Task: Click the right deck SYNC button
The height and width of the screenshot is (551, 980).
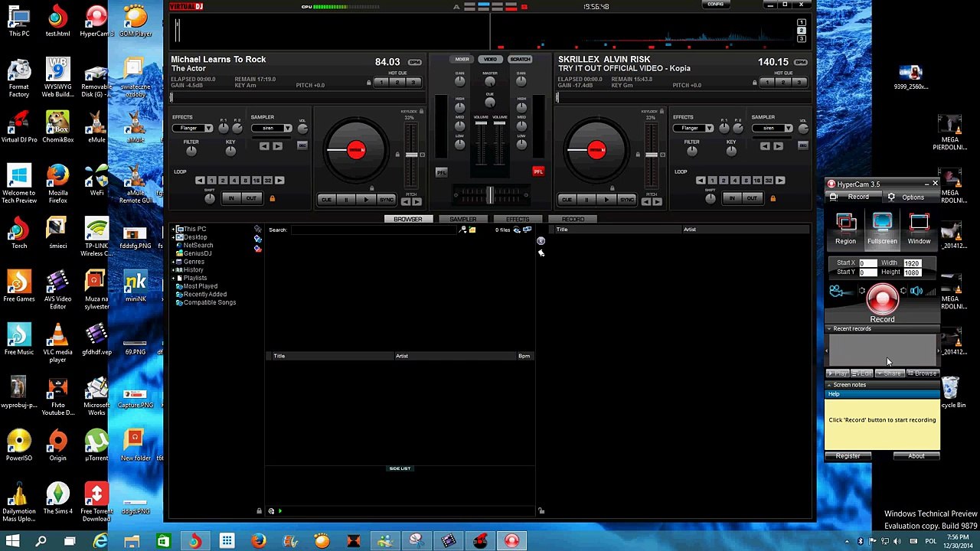Action: tap(627, 200)
